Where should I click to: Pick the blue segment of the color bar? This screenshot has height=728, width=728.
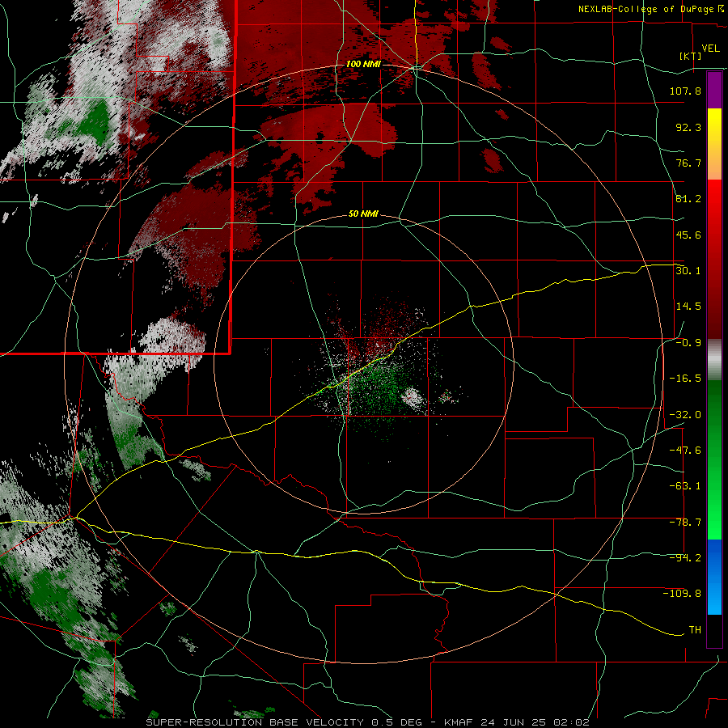click(x=714, y=577)
